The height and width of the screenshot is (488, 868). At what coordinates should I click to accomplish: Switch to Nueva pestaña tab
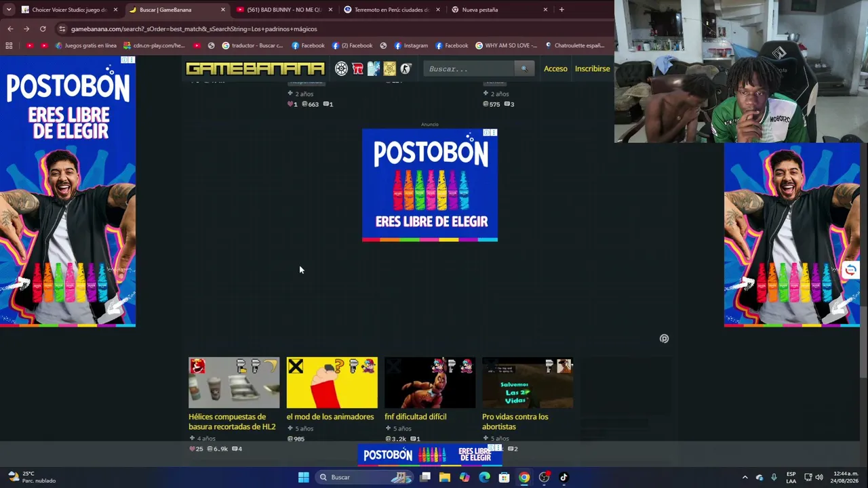pos(500,9)
